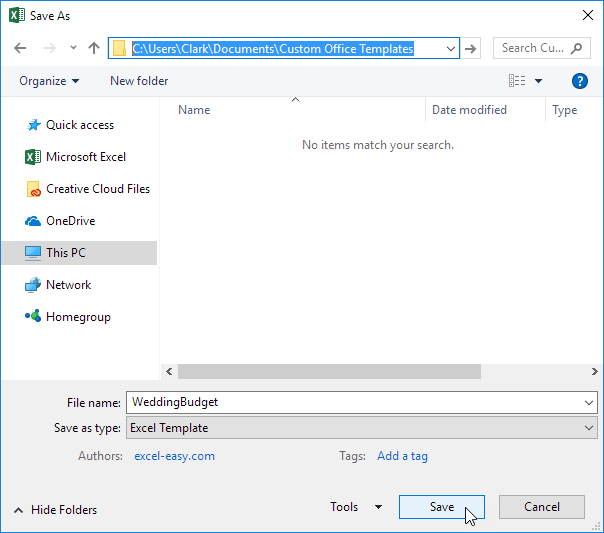Click the Save button
Screen dimensions: 604x533
coord(442,507)
